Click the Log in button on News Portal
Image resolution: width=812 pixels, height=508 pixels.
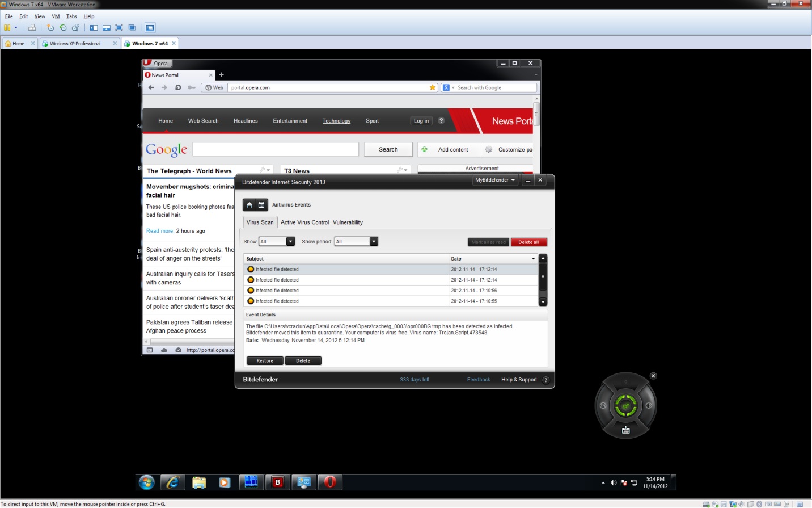421,121
